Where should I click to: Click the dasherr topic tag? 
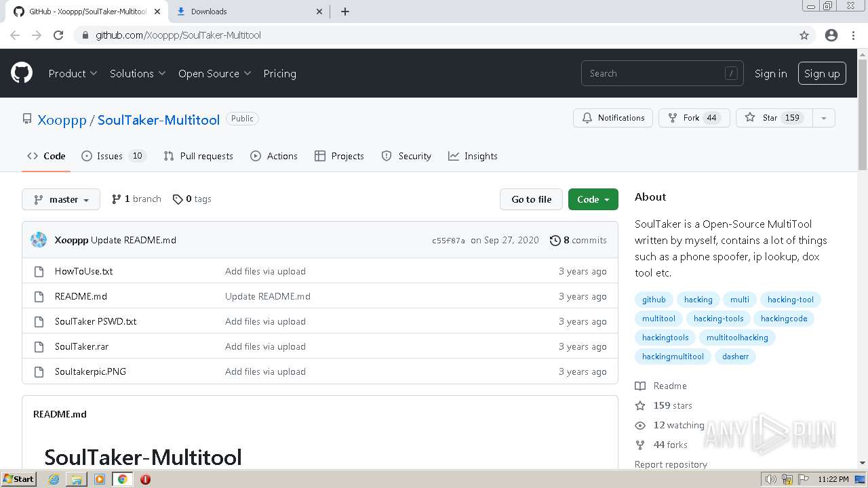pos(735,357)
